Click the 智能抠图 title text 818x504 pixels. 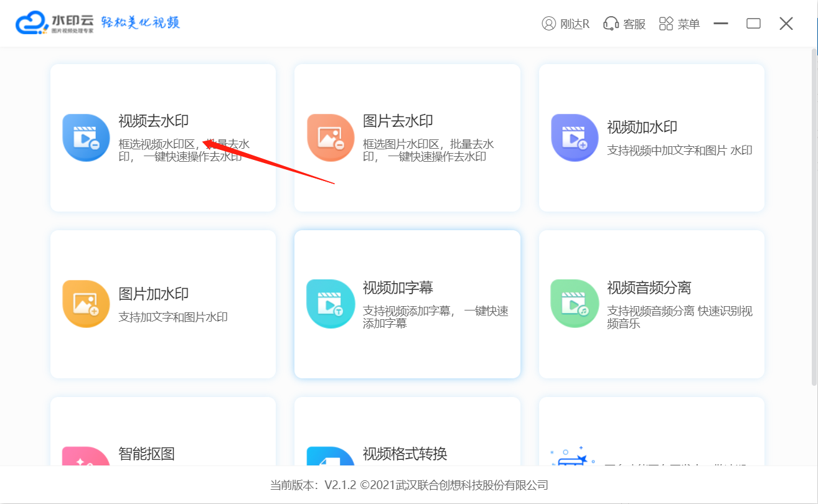coord(146,454)
